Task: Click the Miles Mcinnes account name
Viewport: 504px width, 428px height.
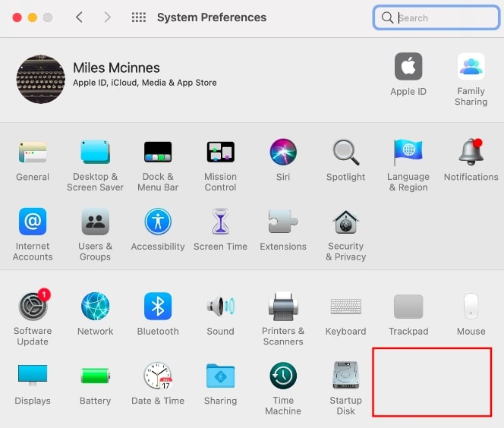Action: 116,68
